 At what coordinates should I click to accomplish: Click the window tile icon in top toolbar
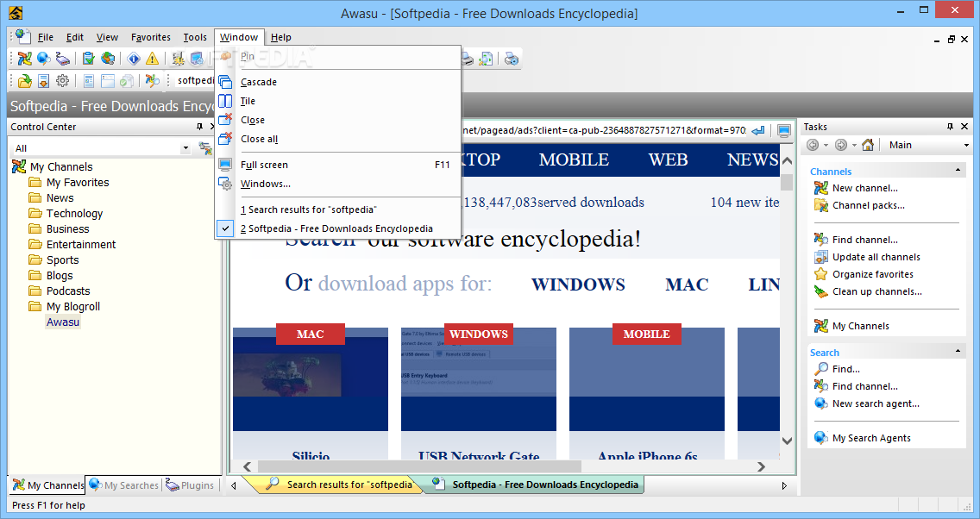click(196, 59)
